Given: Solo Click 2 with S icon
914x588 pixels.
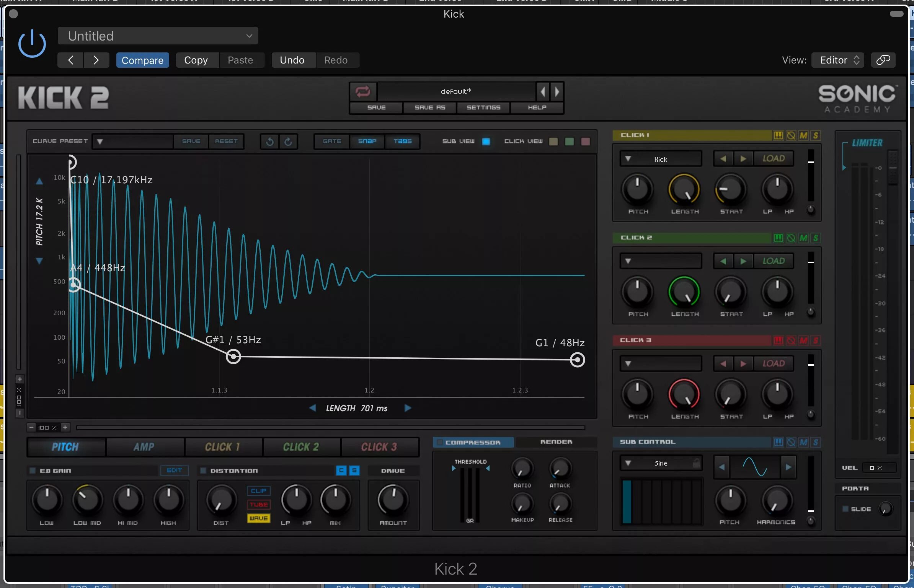Looking at the screenshot, I should pos(816,238).
